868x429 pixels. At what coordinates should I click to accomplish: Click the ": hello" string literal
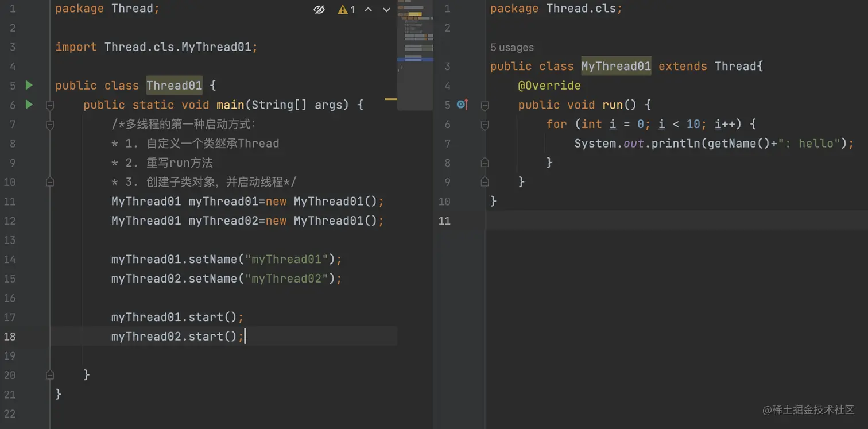[809, 144]
